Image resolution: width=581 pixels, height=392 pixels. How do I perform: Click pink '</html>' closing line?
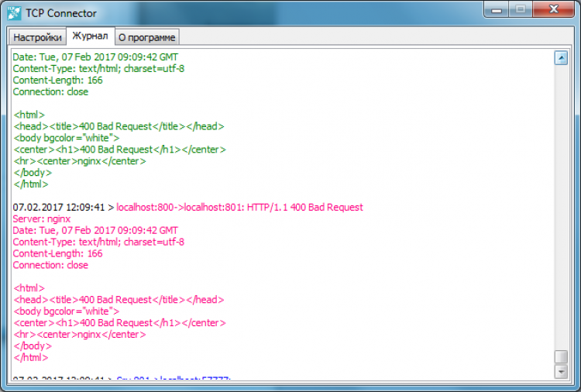point(31,358)
